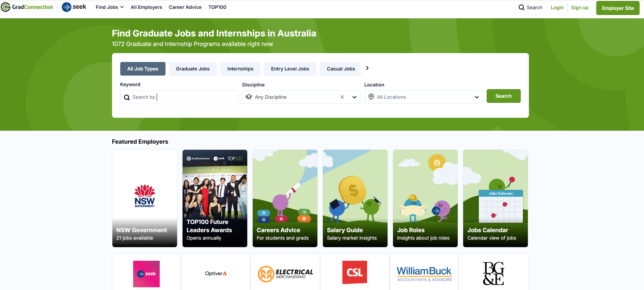Image resolution: width=644 pixels, height=290 pixels.
Task: Open All Employers page
Action: tap(146, 7)
